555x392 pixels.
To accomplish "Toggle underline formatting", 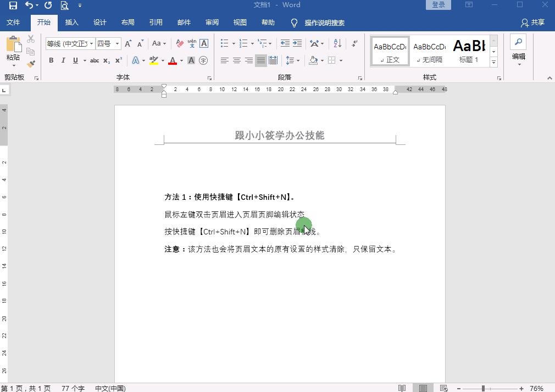I will pos(75,60).
